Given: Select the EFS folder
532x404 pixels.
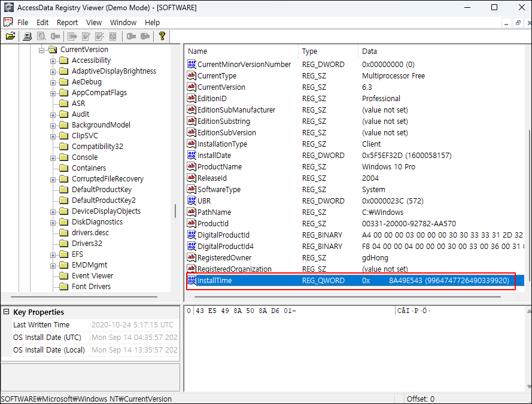Looking at the screenshot, I should 71,254.
